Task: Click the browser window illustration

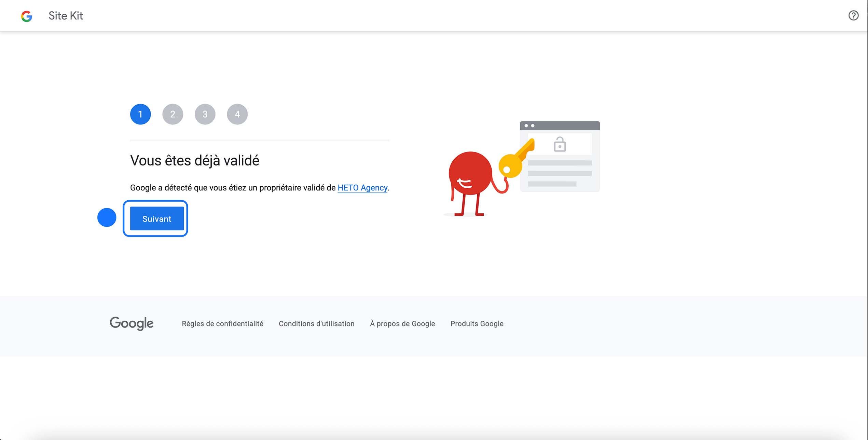Action: 560,156
